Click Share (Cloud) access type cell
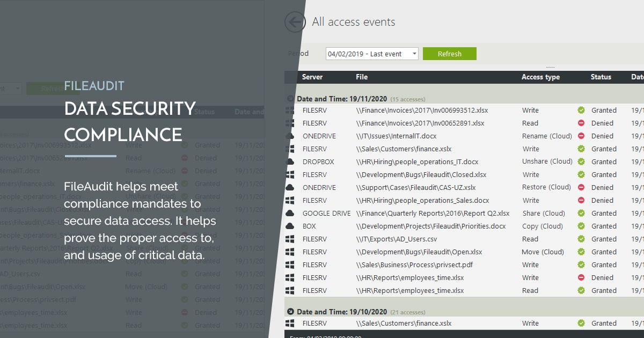The image size is (644, 338). 544,214
